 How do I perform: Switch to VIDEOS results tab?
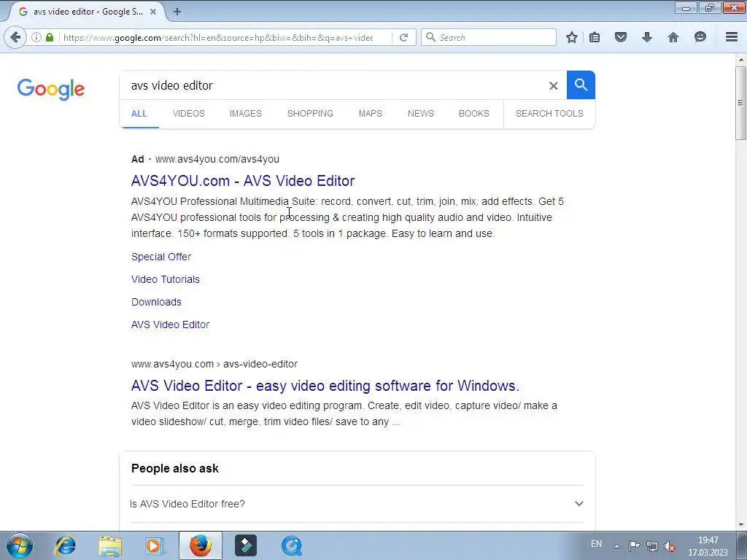(189, 114)
